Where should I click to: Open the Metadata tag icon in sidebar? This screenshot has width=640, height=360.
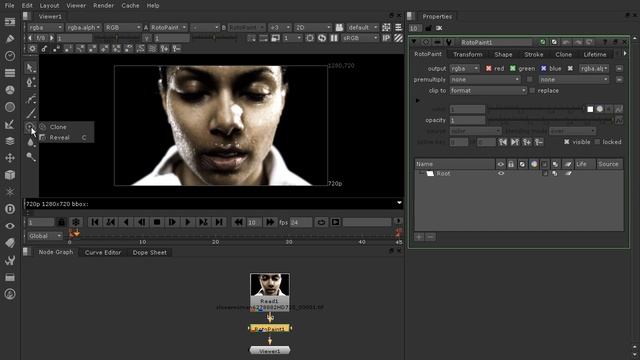(10, 243)
